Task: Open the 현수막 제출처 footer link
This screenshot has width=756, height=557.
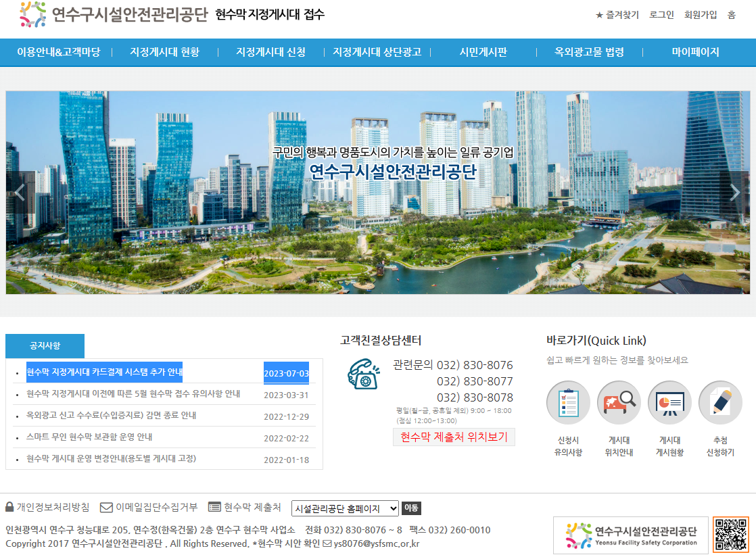Action: tap(253, 508)
